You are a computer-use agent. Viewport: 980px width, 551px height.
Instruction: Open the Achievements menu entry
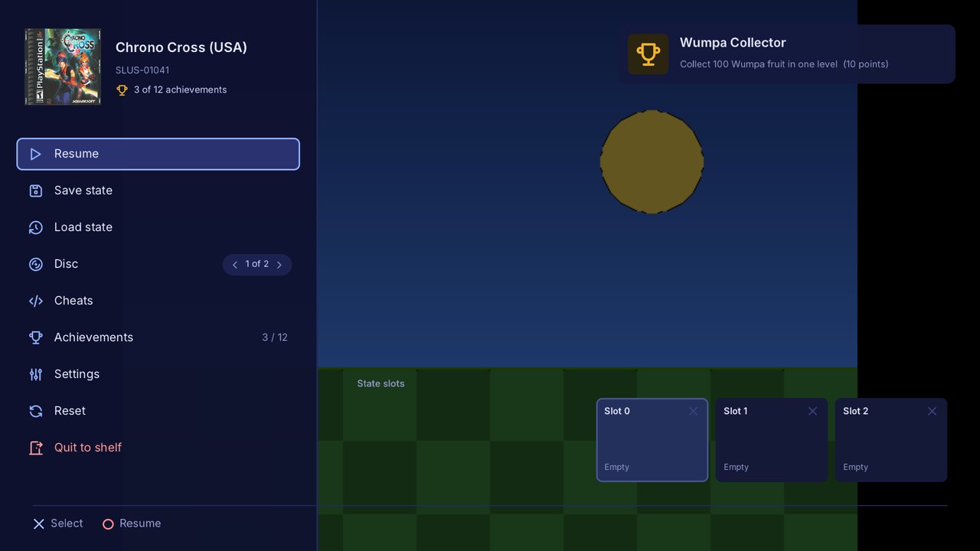158,337
